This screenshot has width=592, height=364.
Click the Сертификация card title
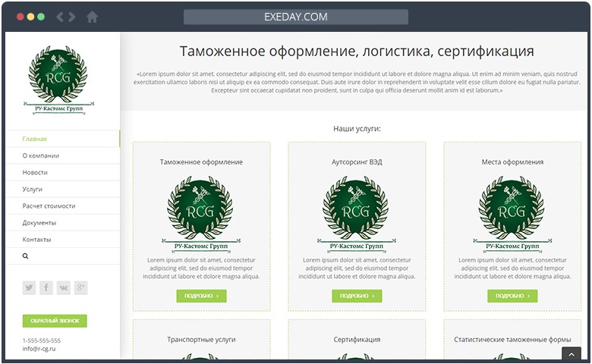pyautogui.click(x=357, y=340)
